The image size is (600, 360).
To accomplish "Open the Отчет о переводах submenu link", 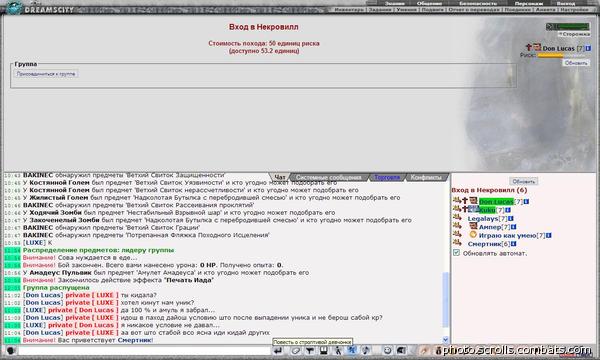I will click(x=474, y=10).
